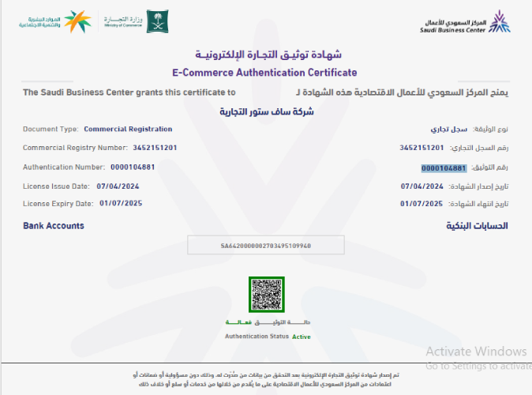
Task: Click the QR code image
Action: [267, 295]
